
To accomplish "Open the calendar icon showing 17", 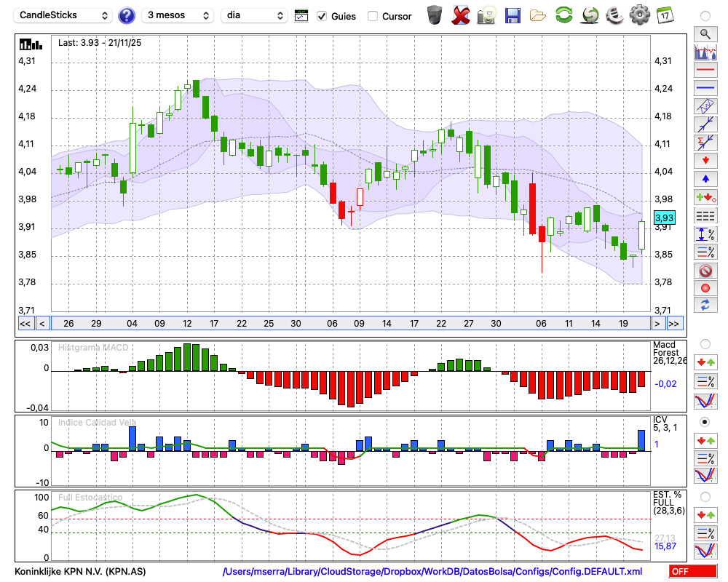I will pos(665,15).
